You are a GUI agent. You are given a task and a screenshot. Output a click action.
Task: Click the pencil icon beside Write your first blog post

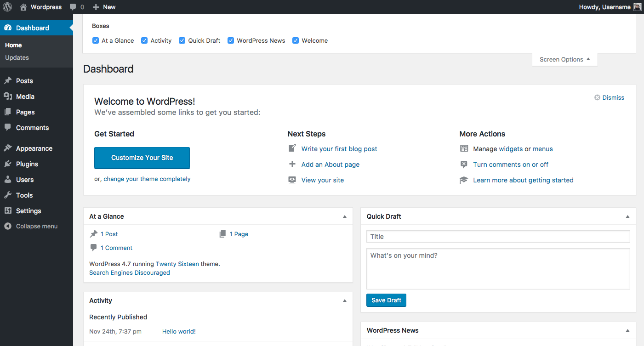pyautogui.click(x=292, y=148)
